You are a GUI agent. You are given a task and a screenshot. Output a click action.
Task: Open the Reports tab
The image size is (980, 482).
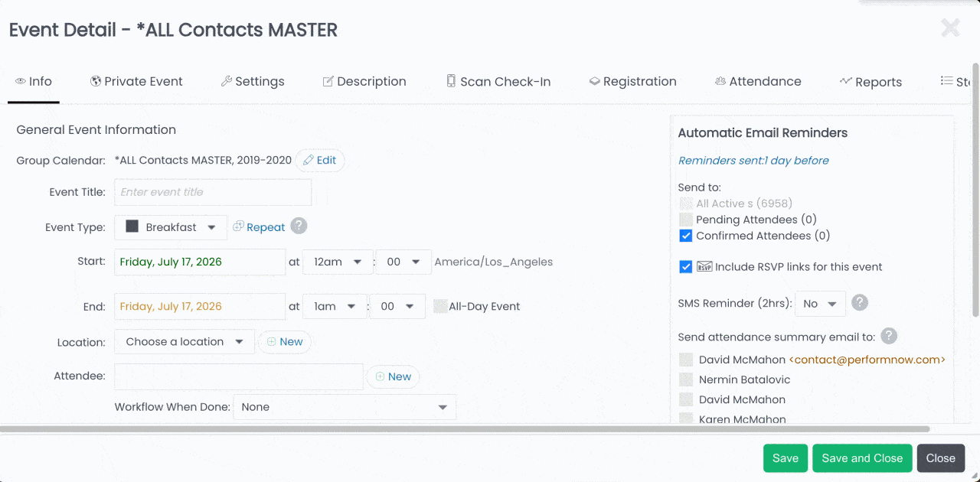tap(871, 82)
